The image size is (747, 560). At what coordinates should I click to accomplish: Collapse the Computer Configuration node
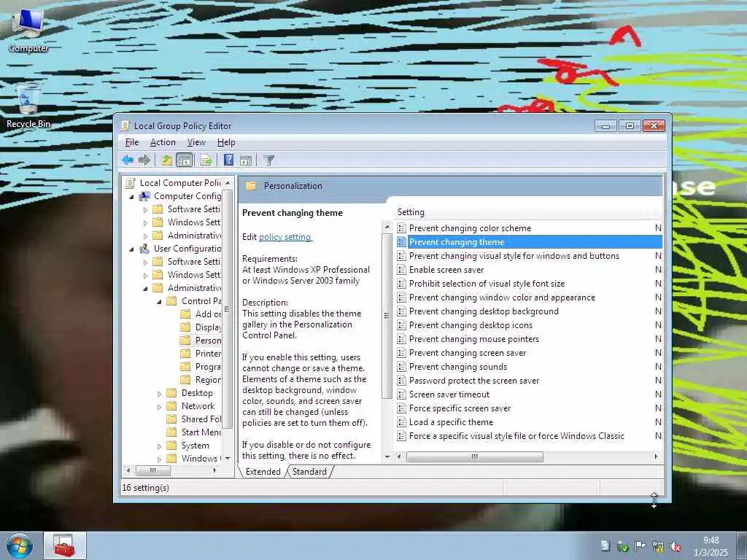point(131,197)
